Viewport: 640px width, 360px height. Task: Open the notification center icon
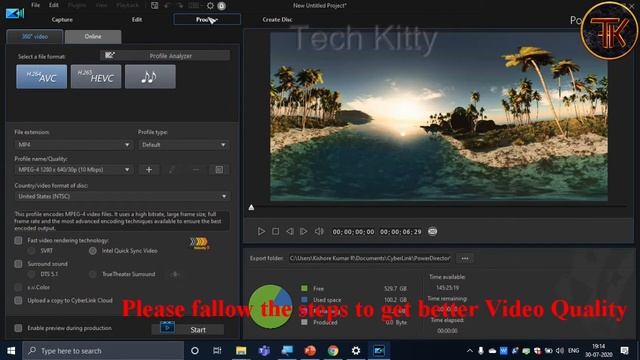624,351
